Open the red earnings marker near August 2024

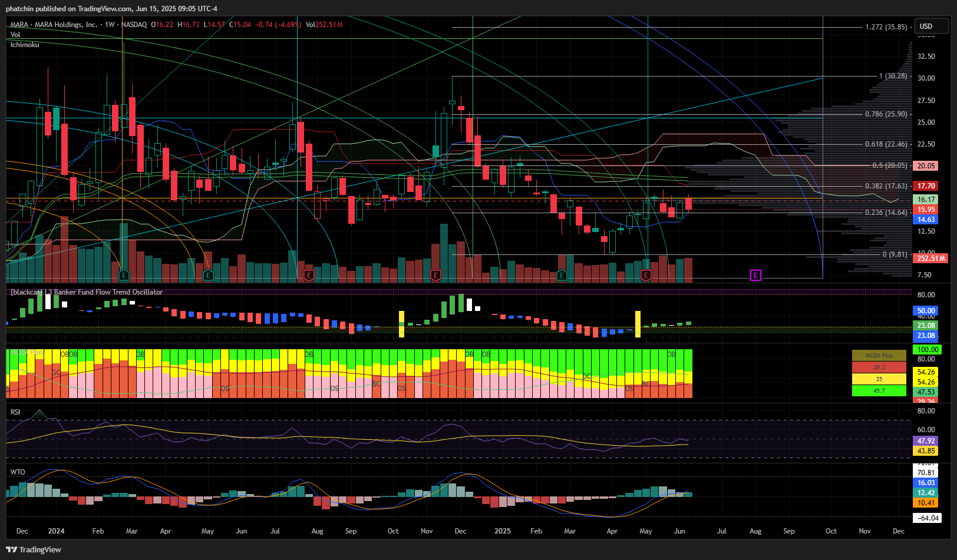pyautogui.click(x=309, y=275)
